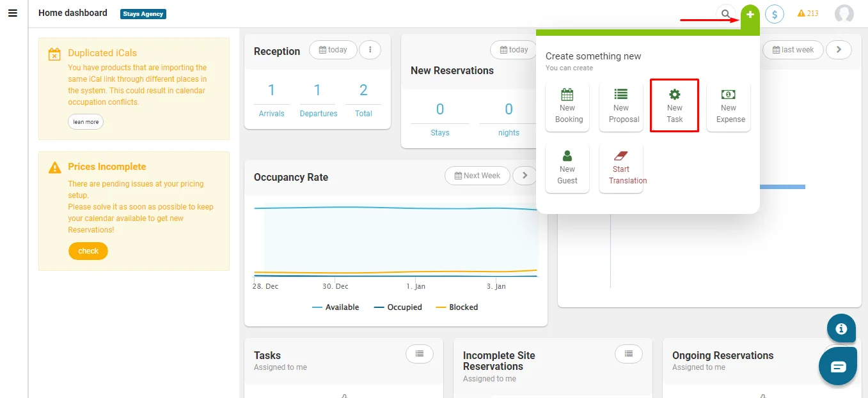
Task: Open Reception today date selector
Action: pos(333,50)
